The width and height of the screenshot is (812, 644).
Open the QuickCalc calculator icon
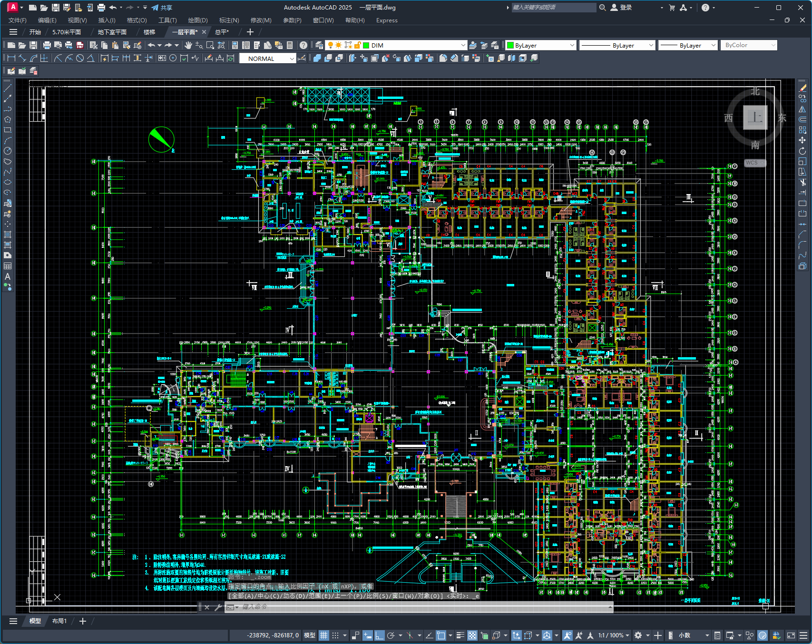click(x=290, y=45)
